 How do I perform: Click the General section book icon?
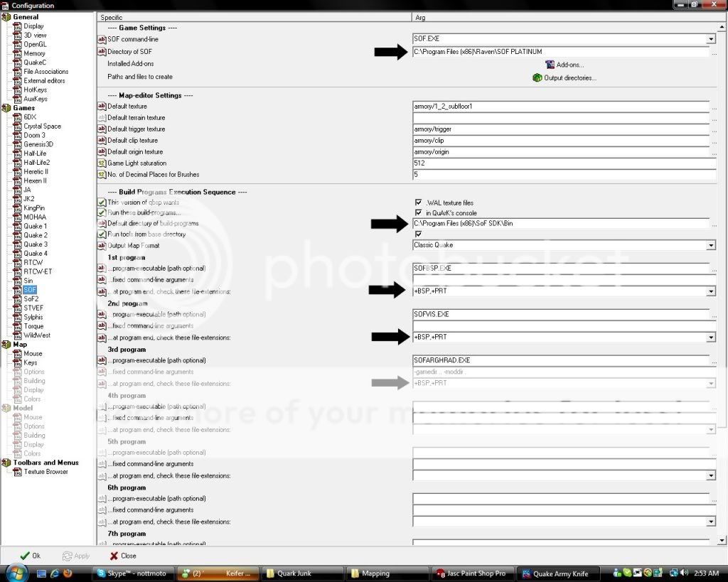(6, 17)
